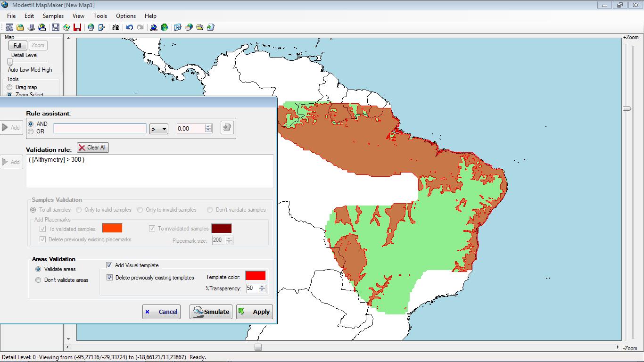Screen dimensions: 644x362
Task: Open the Samples menu
Action: [x=53, y=16]
